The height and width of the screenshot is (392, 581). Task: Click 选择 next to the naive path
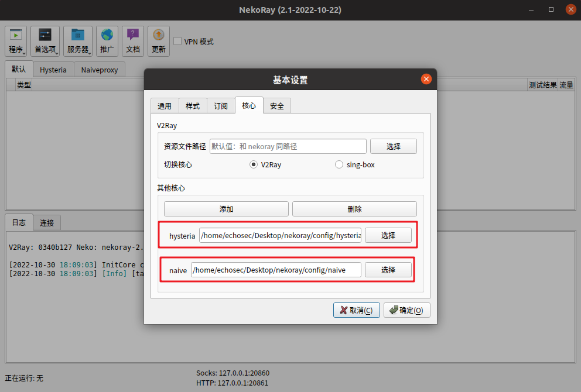point(388,270)
